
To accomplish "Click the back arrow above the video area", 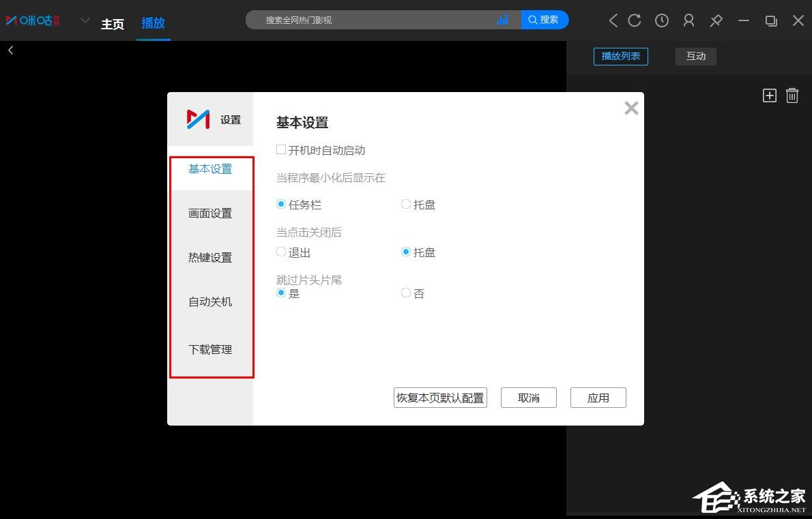I will point(10,50).
